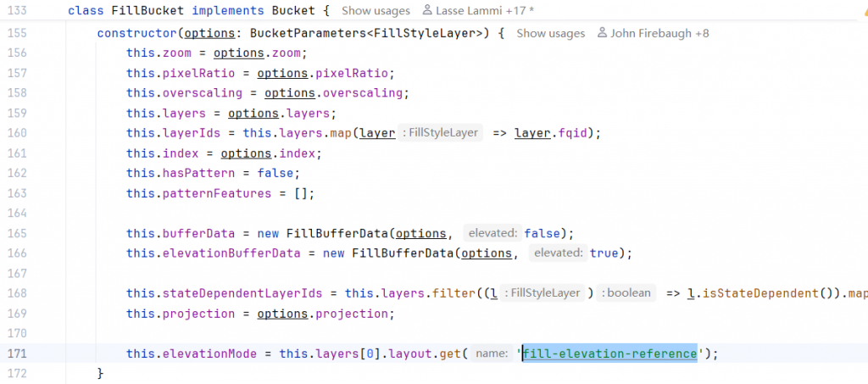868x384 pixels.
Task: Click the ': FillStyleLayer' inlay hint on line 160
Action: 440,133
